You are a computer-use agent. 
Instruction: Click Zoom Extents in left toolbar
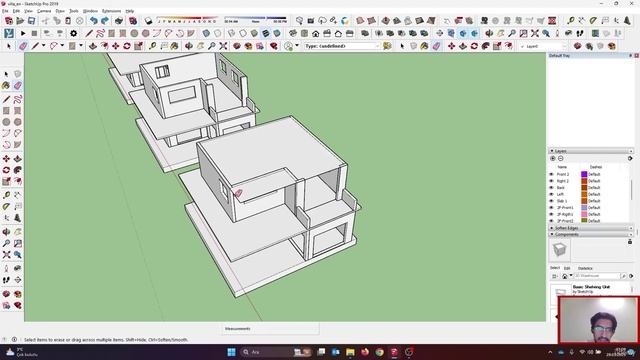tap(6, 255)
